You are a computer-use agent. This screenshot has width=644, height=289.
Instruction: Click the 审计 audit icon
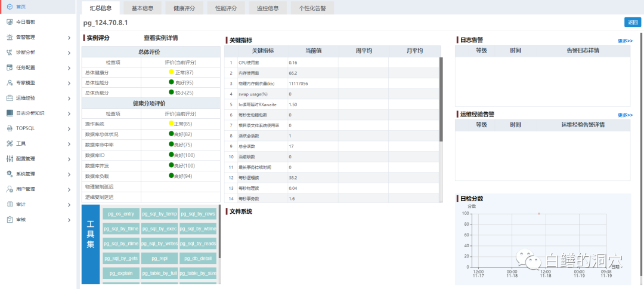pyautogui.click(x=10, y=204)
